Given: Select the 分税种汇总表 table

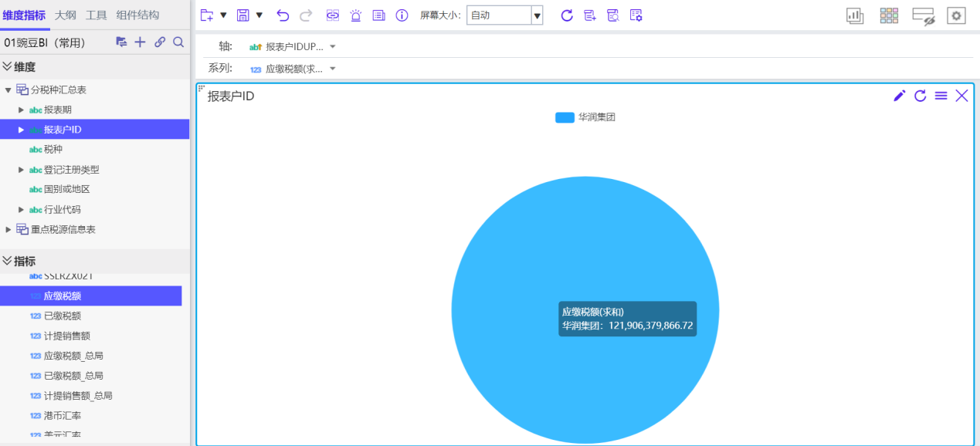Looking at the screenshot, I should (x=59, y=90).
